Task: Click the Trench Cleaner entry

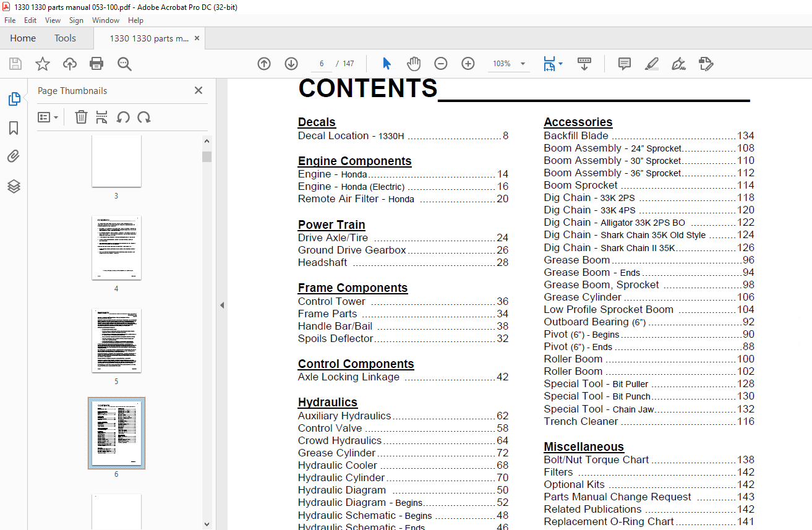Action: click(x=649, y=422)
